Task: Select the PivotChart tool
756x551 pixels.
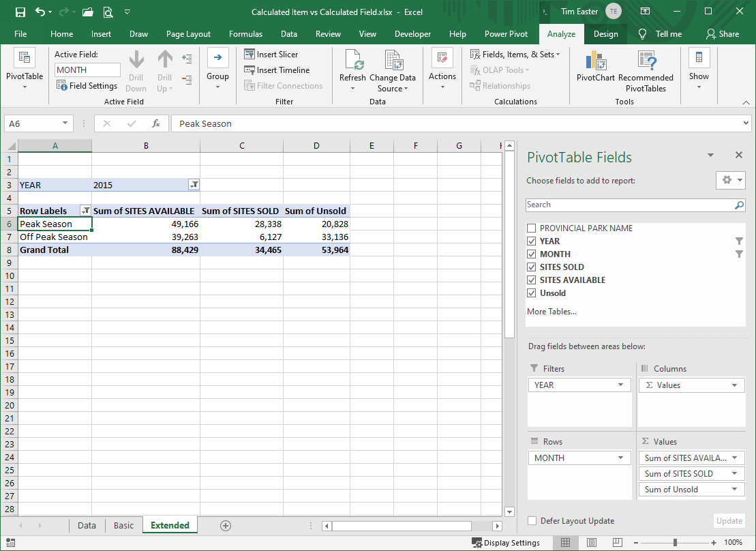Action: 595,68
